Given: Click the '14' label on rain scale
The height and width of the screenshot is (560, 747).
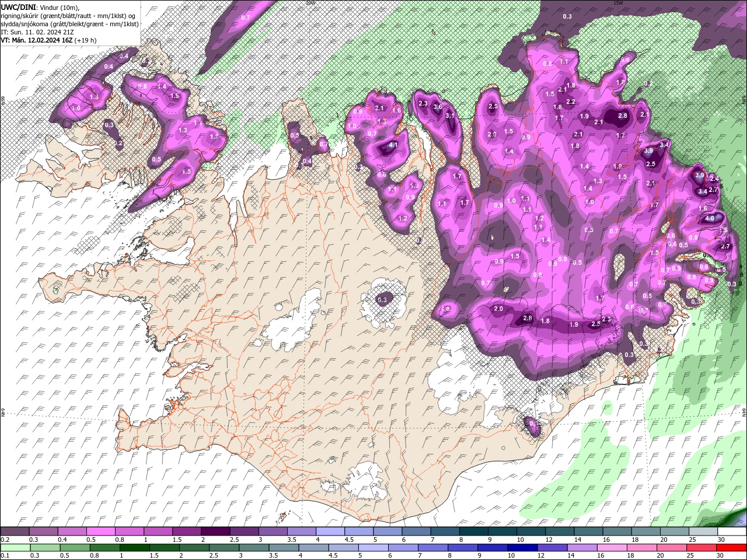Looking at the screenshot, I should click(571, 555).
